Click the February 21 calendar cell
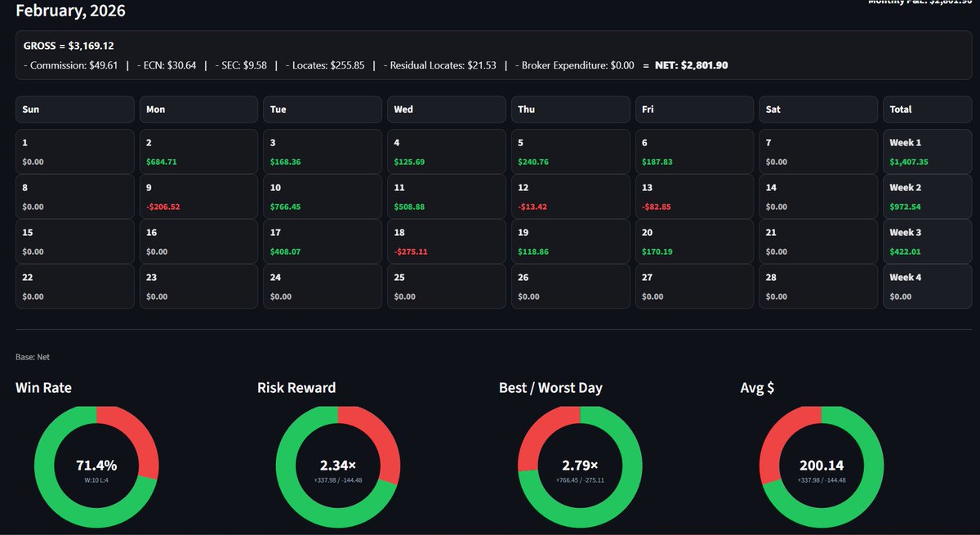Image resolution: width=980 pixels, height=535 pixels. click(819, 241)
